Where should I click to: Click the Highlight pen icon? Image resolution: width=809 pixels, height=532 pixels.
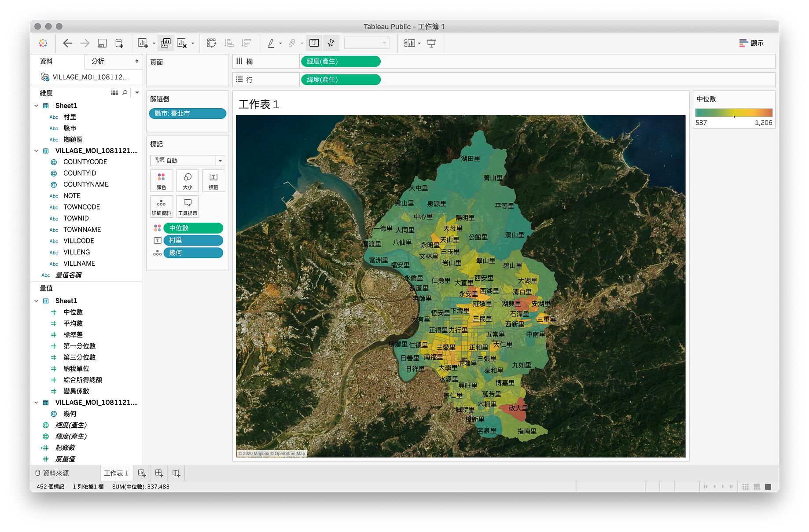click(271, 43)
